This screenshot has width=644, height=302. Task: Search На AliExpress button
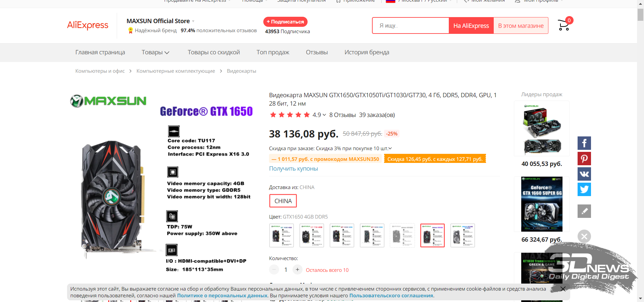(x=471, y=25)
